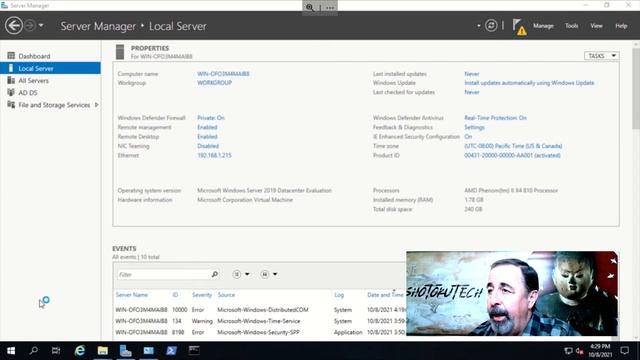Screen dimensions: 640x360
Task: Open the notifications flag with warning
Action: click(519, 27)
